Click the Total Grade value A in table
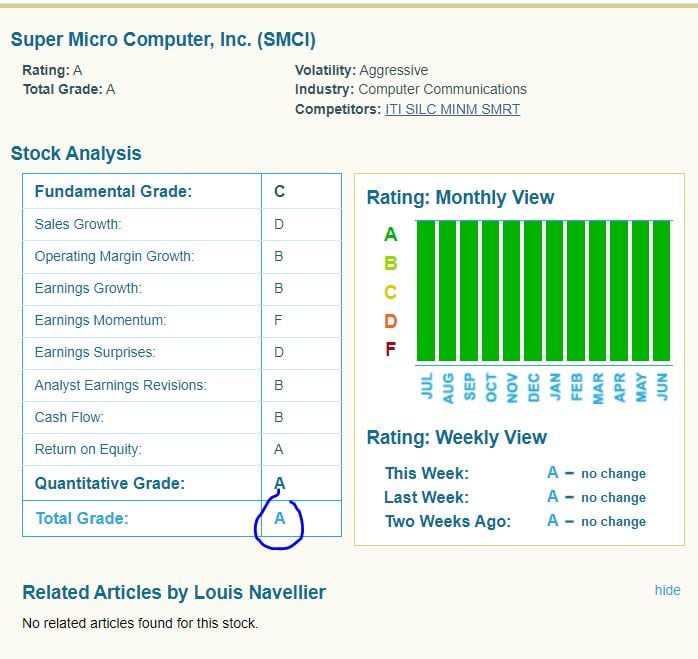 [x=280, y=518]
